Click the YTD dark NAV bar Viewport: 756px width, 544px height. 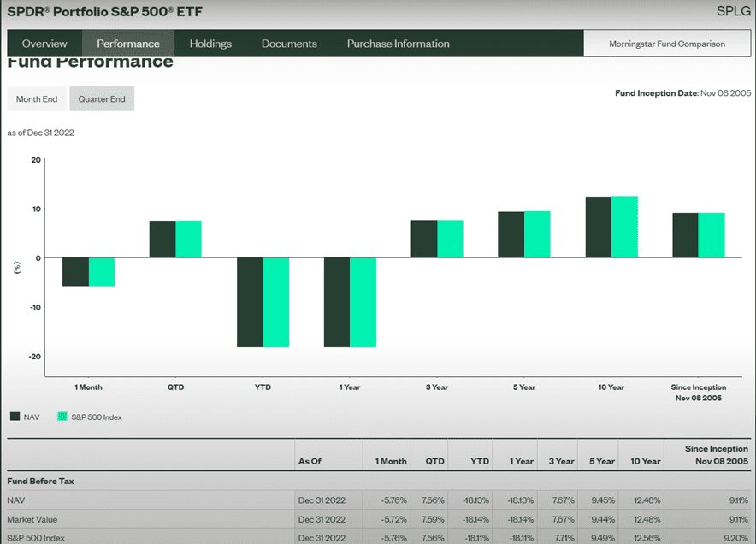(250, 302)
